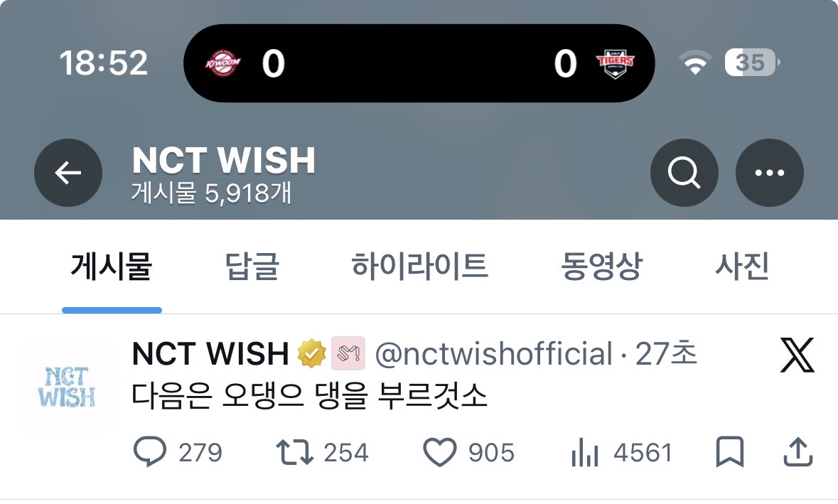Select the 게시물 tab
838x504 pixels.
[x=112, y=266]
